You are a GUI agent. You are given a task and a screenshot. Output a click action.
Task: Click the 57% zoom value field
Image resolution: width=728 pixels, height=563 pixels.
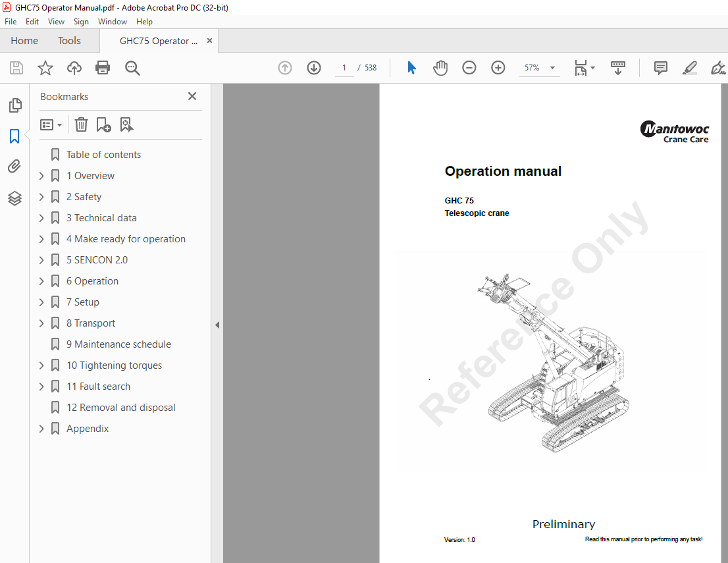tap(532, 68)
